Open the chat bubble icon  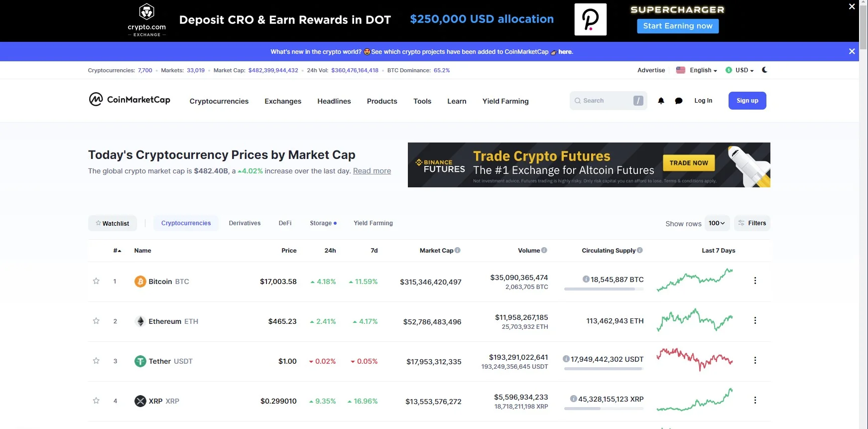[678, 101]
